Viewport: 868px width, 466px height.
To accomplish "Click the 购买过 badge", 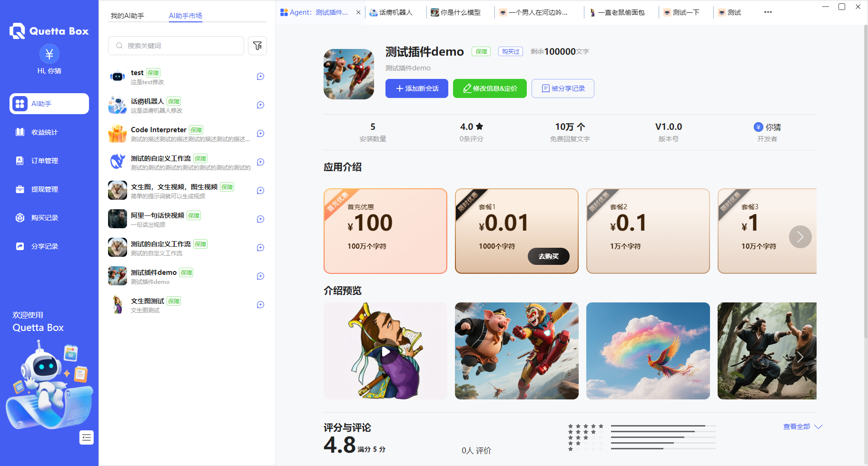I will (511, 51).
